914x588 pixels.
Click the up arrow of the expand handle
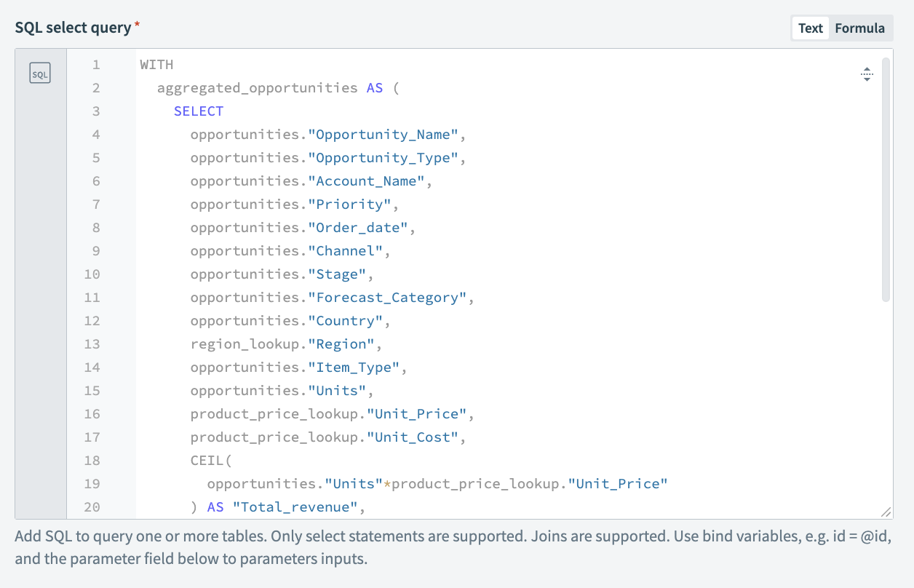click(867, 70)
